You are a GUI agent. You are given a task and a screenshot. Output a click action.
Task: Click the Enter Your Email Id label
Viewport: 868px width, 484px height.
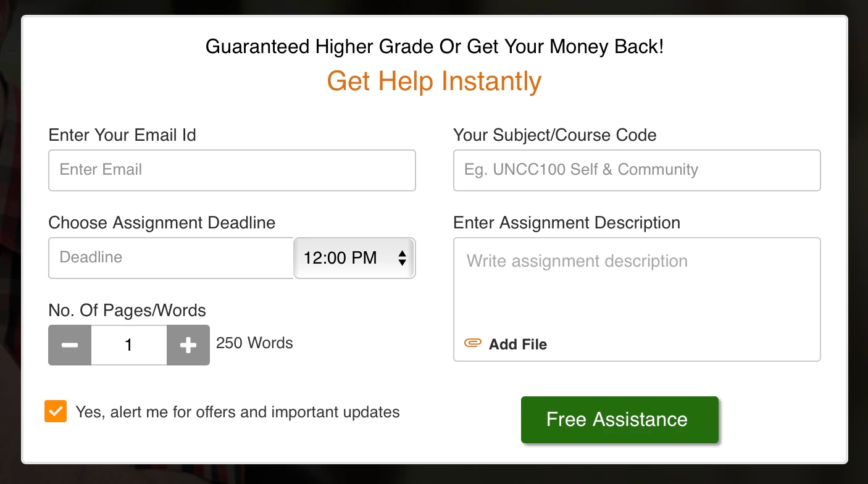point(122,135)
